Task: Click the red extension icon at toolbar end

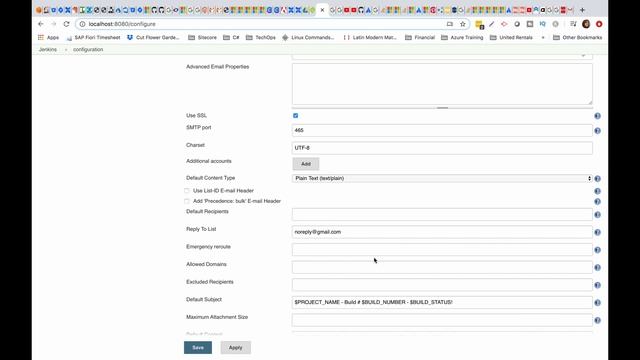Action: (599, 24)
